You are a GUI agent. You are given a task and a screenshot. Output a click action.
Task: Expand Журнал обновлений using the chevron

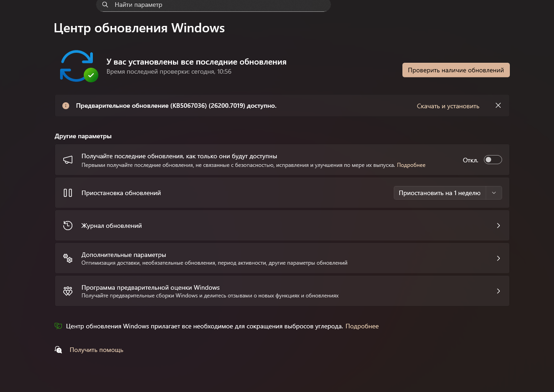pyautogui.click(x=498, y=226)
